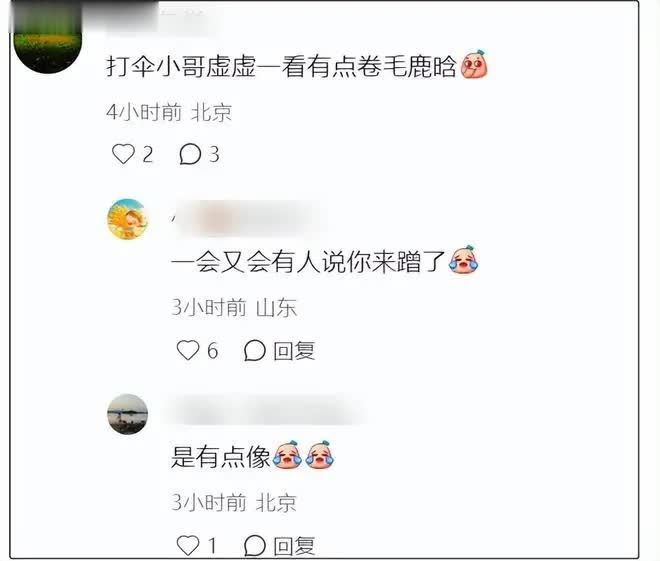Click the blushing emoji in the top comment
Screen dimensions: 660x561
tap(474, 64)
